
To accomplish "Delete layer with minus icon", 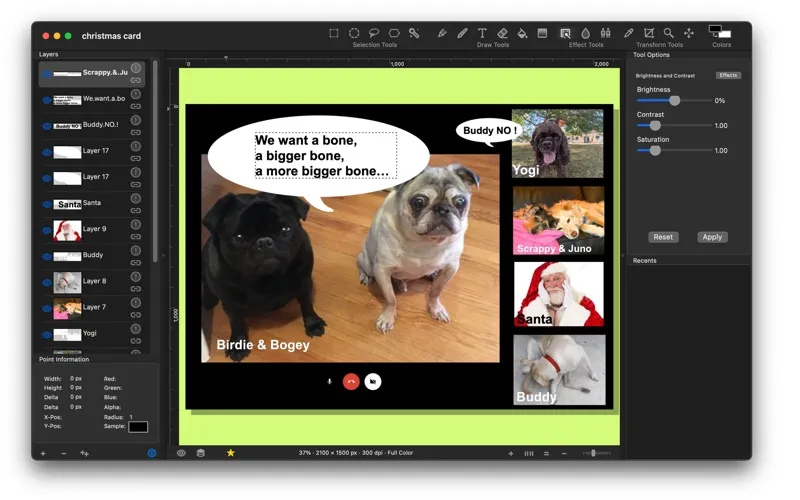I will pyautogui.click(x=63, y=453).
